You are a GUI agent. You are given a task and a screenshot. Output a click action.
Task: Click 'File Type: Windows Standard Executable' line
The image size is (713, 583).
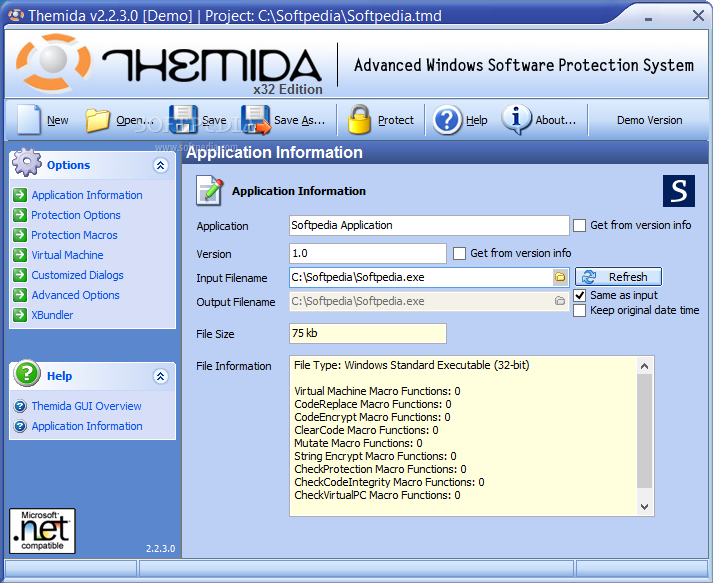point(412,365)
